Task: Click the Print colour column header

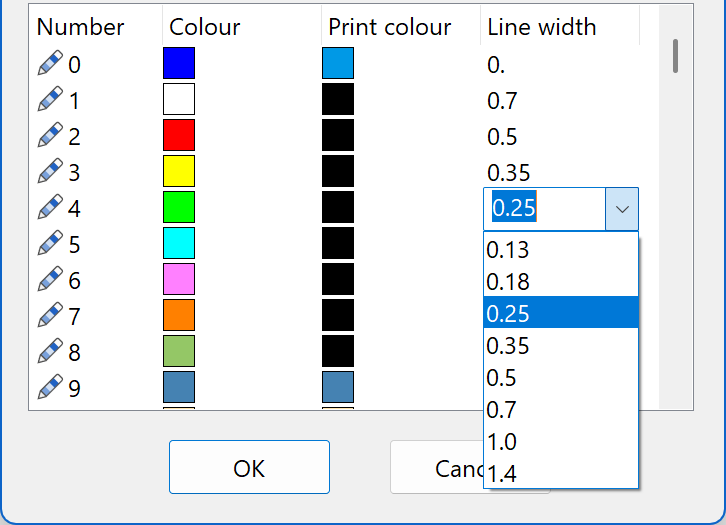Action: click(x=401, y=26)
